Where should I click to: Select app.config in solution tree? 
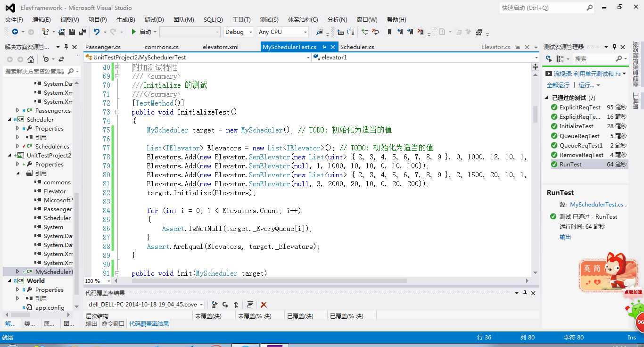tap(50, 307)
